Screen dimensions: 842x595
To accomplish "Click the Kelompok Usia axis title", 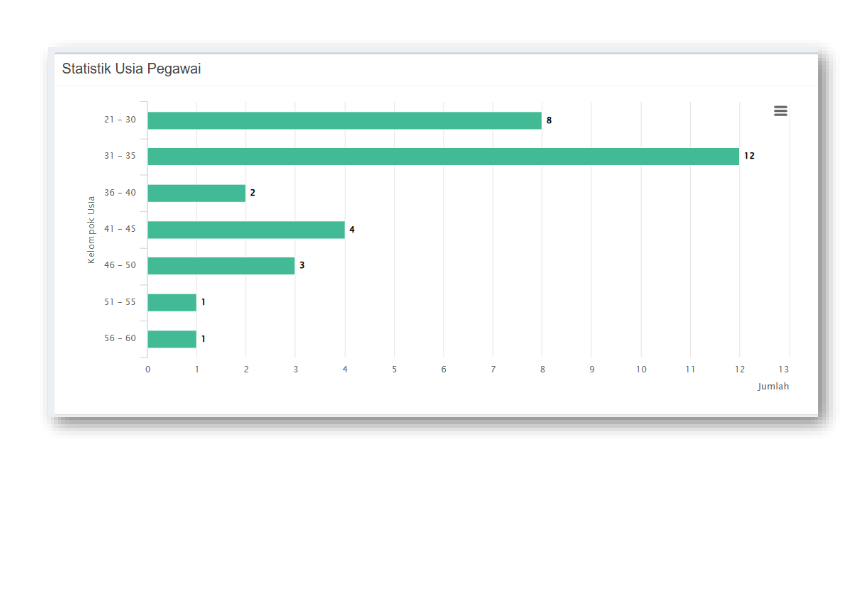I will pyautogui.click(x=91, y=230).
